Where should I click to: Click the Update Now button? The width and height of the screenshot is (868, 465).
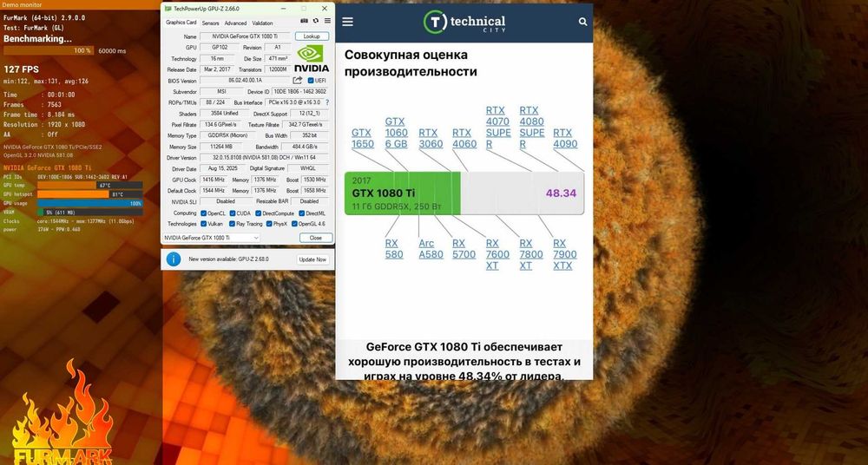tap(312, 259)
